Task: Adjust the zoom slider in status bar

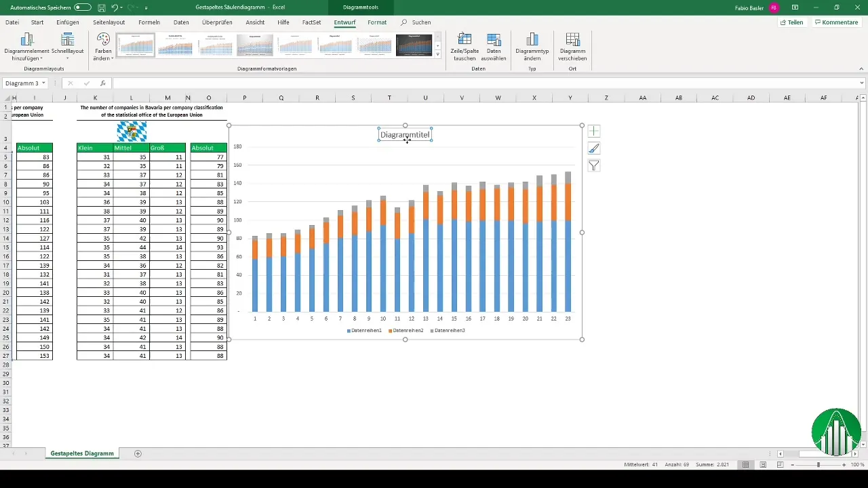Action: click(818, 465)
